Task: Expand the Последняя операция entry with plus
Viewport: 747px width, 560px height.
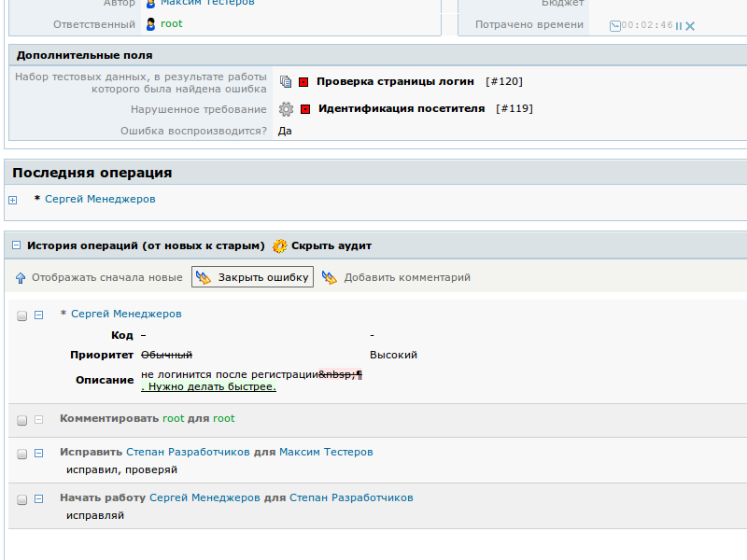Action: coord(13,200)
